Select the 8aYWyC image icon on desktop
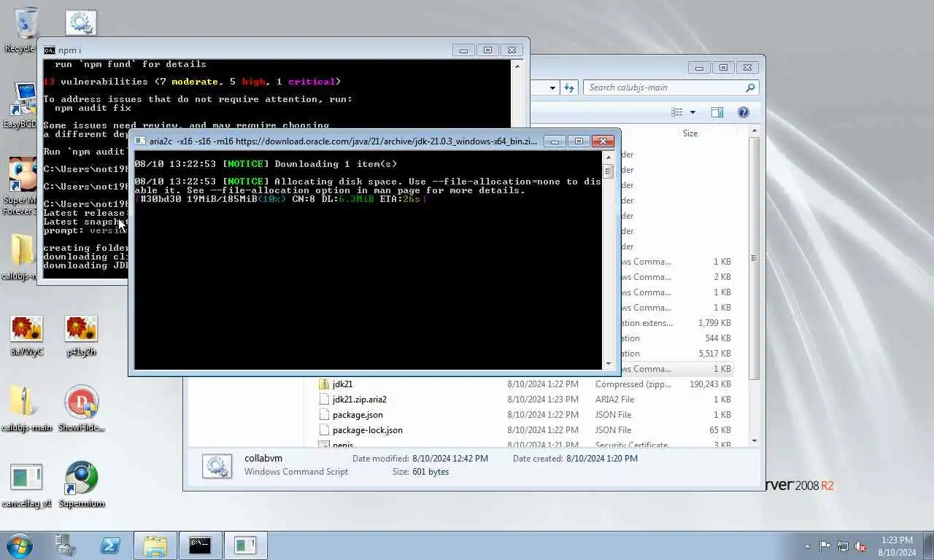Screen dimensions: 934x560 click(26, 329)
